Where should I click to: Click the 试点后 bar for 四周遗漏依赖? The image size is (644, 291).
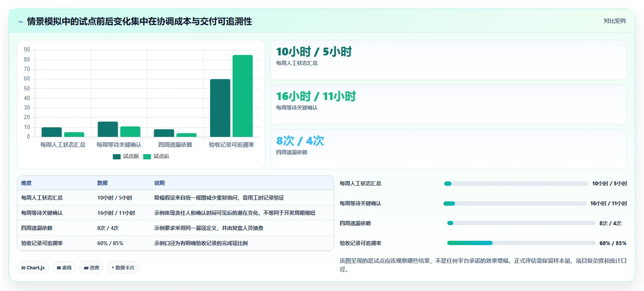pyautogui.click(x=186, y=135)
